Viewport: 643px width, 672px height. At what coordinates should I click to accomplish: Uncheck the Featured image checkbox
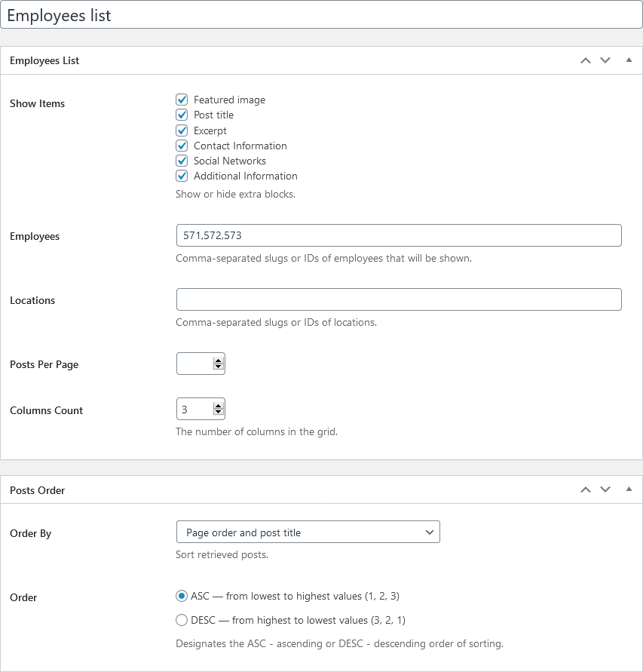(182, 100)
